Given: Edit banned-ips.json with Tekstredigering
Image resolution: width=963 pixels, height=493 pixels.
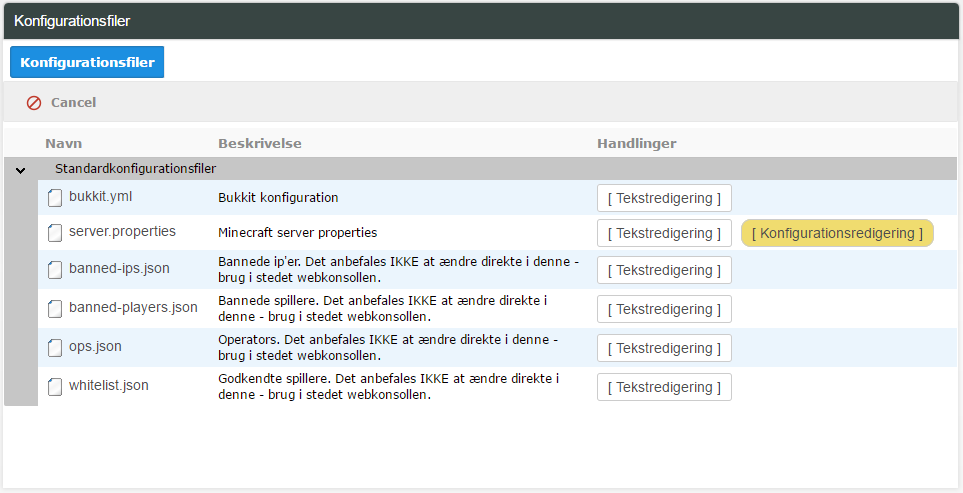Looking at the screenshot, I should (665, 270).
